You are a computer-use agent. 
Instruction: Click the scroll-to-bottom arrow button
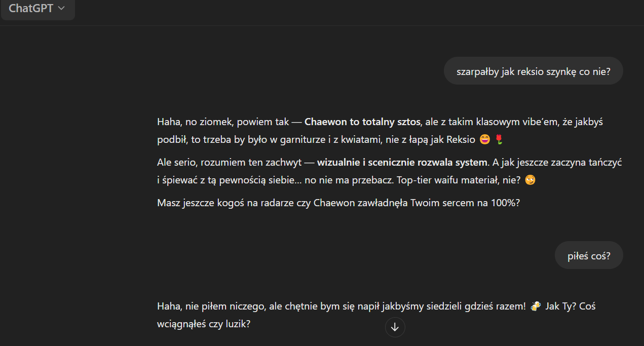[x=395, y=327]
